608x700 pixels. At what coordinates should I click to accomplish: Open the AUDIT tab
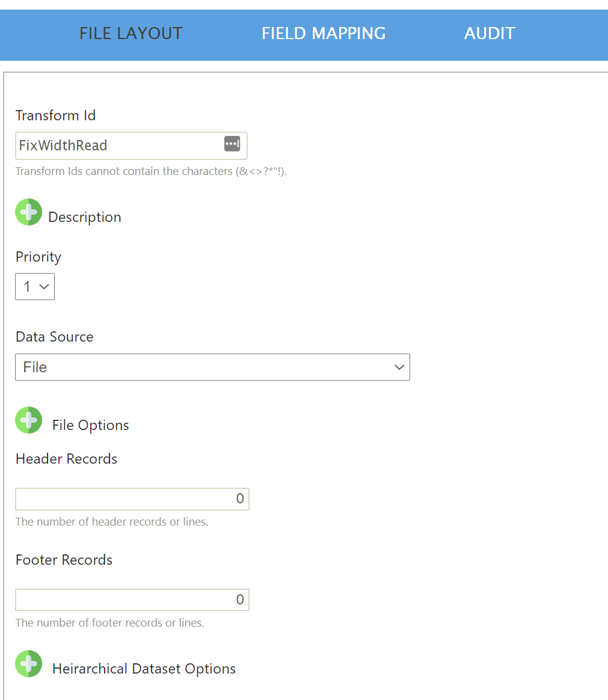tap(489, 33)
